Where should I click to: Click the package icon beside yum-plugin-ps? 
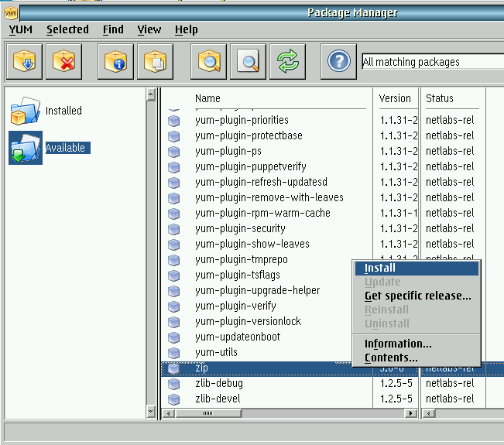pyautogui.click(x=174, y=152)
